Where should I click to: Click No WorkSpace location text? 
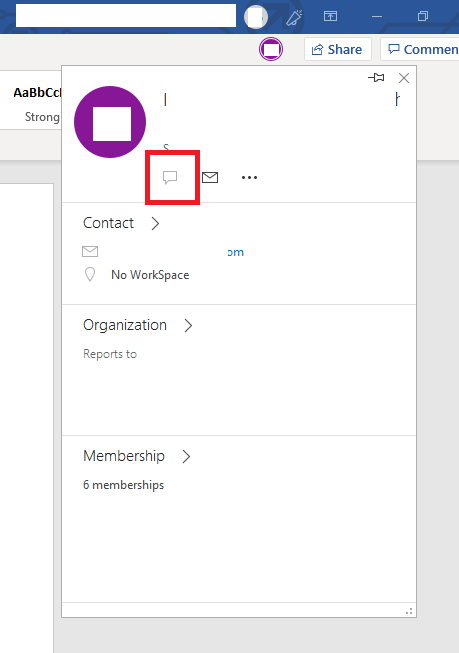pos(150,275)
